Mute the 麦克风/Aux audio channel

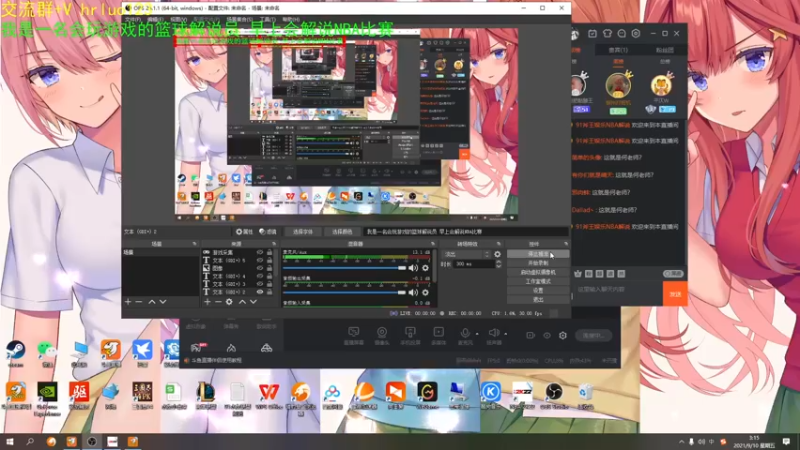tap(413, 268)
